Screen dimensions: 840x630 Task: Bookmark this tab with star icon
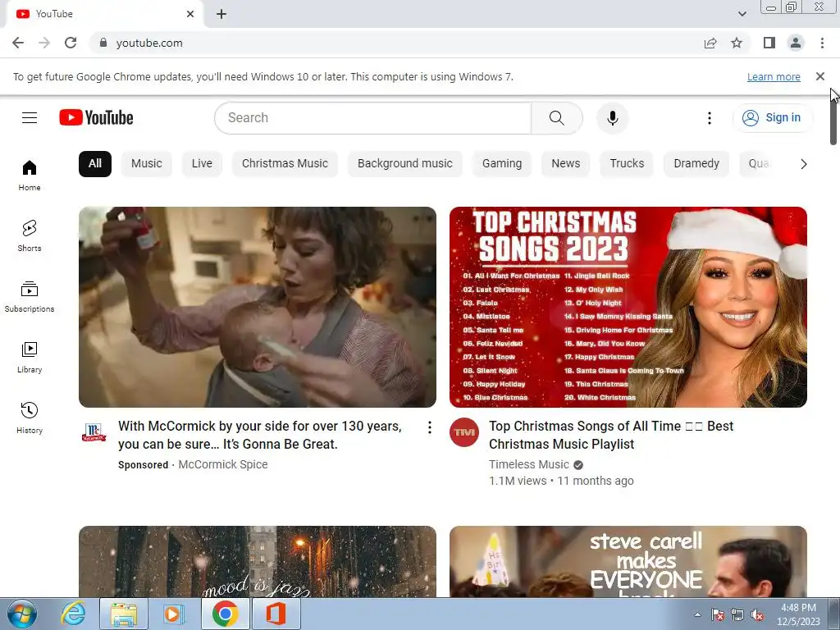click(x=737, y=43)
